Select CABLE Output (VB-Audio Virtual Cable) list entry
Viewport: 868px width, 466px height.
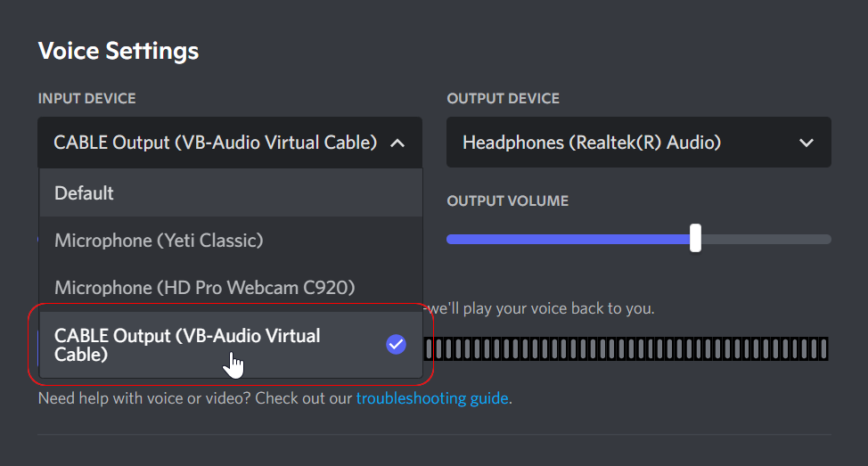(x=231, y=345)
